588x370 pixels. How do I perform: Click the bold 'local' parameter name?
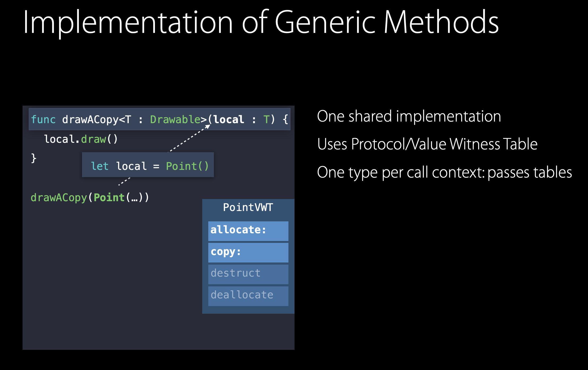point(229,119)
